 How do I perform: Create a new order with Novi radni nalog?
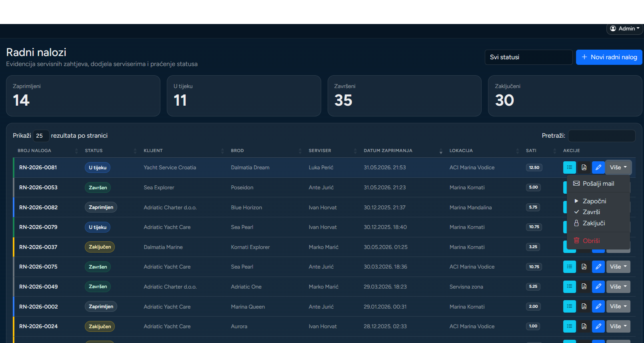[x=609, y=57]
